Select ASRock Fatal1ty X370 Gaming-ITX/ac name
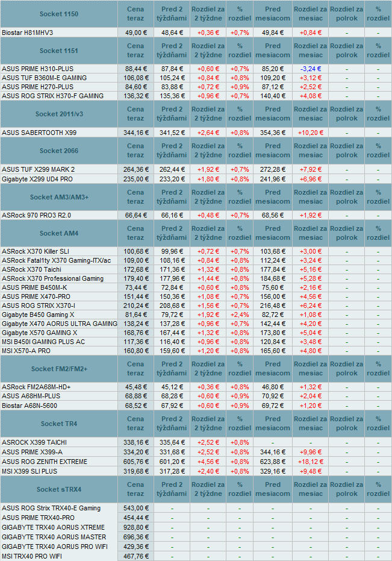The width and height of the screenshot is (392, 561). [57, 260]
